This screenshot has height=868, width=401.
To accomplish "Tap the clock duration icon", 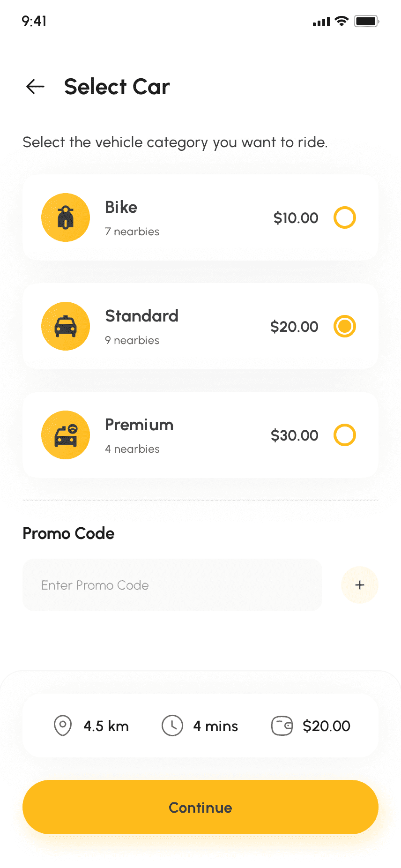I will click(172, 726).
